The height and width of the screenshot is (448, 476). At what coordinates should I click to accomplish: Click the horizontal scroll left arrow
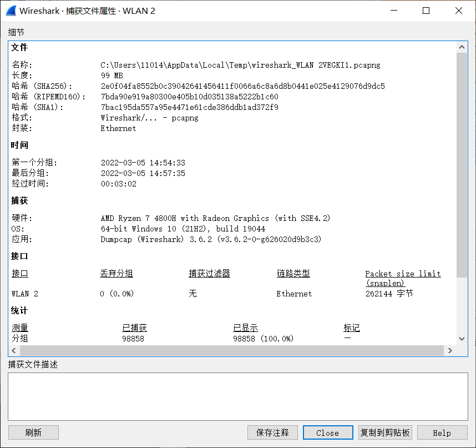pos(14,350)
